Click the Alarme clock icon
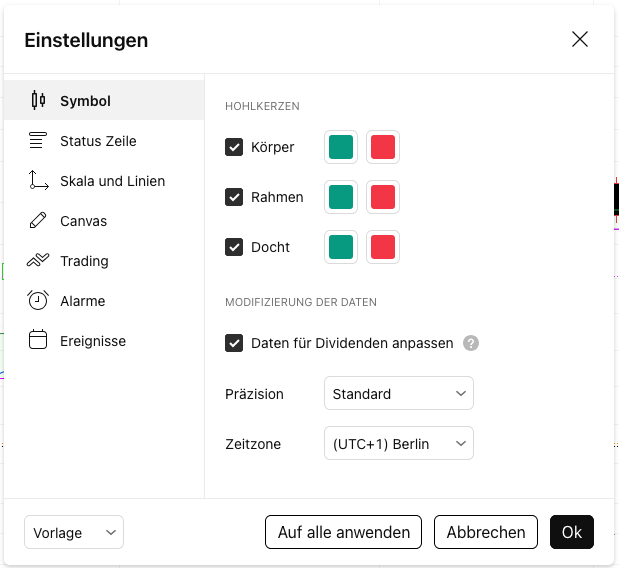This screenshot has width=619, height=568. pyautogui.click(x=39, y=301)
